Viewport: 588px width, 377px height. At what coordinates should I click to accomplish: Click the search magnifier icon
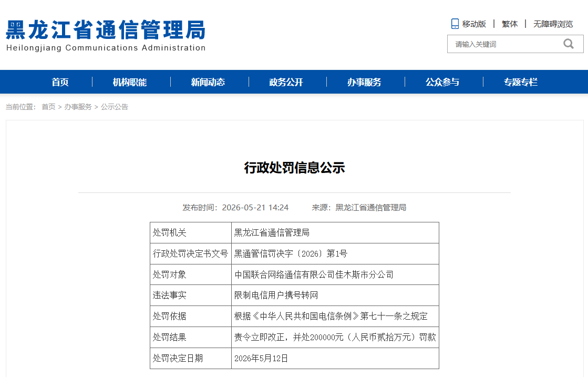point(569,44)
